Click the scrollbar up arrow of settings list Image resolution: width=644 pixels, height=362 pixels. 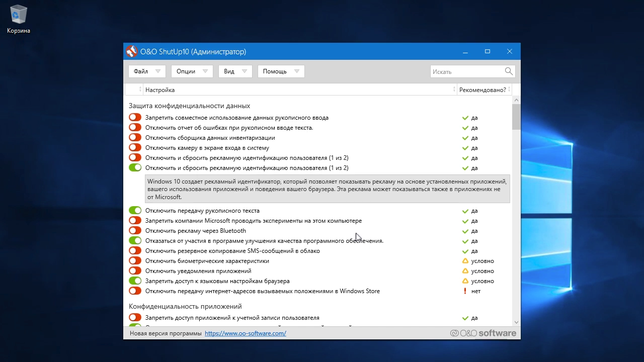tap(516, 100)
